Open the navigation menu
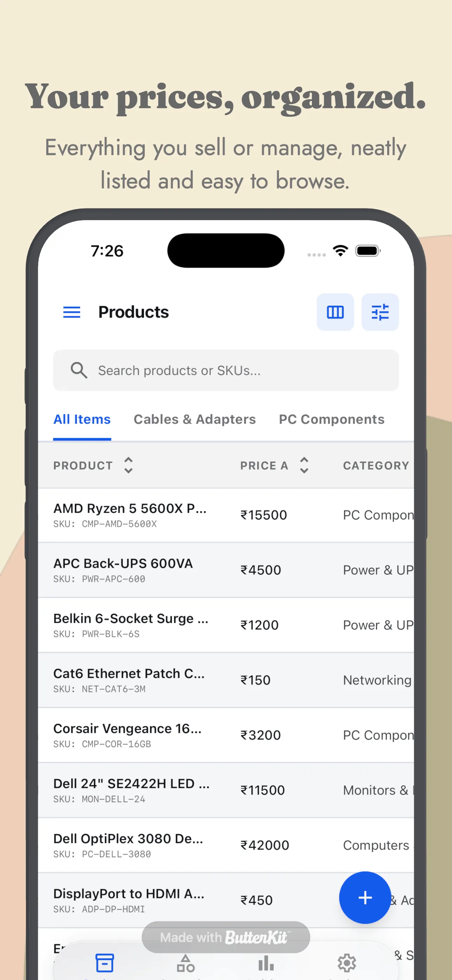Screen dimensions: 452x980 coord(71,312)
